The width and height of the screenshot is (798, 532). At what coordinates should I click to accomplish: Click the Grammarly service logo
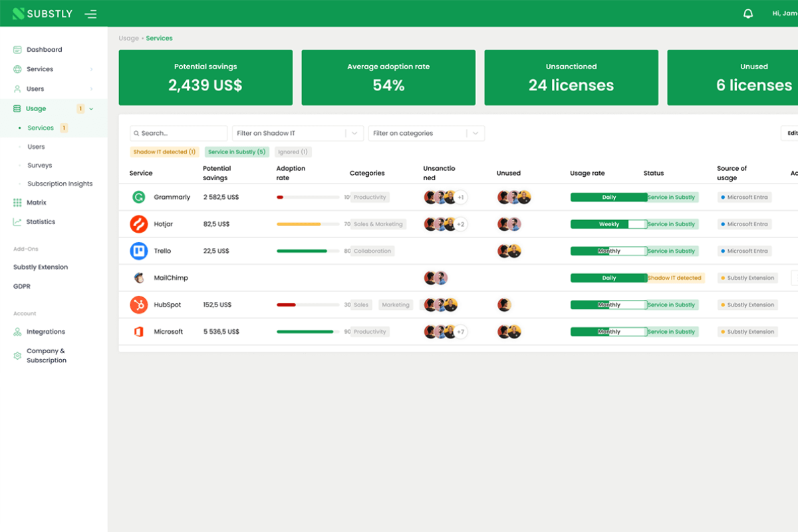138,197
